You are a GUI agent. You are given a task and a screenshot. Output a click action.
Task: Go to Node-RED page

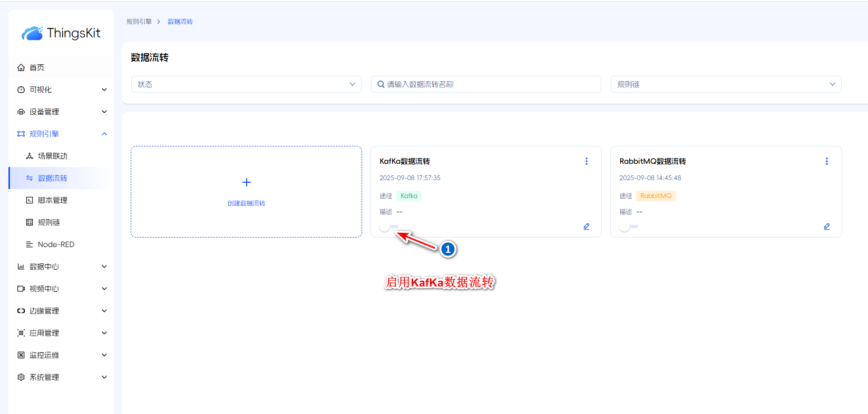(x=56, y=244)
